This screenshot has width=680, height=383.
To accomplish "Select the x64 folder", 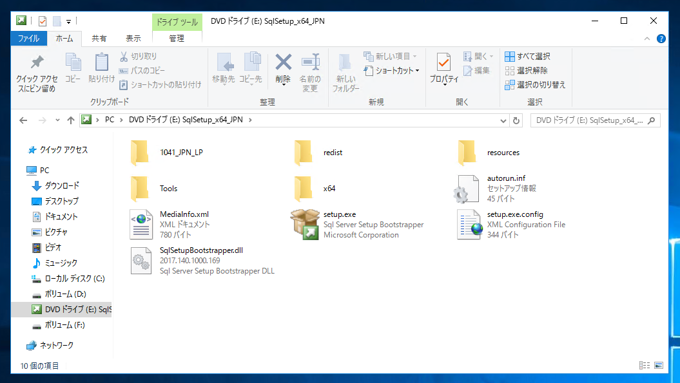I will point(315,189).
